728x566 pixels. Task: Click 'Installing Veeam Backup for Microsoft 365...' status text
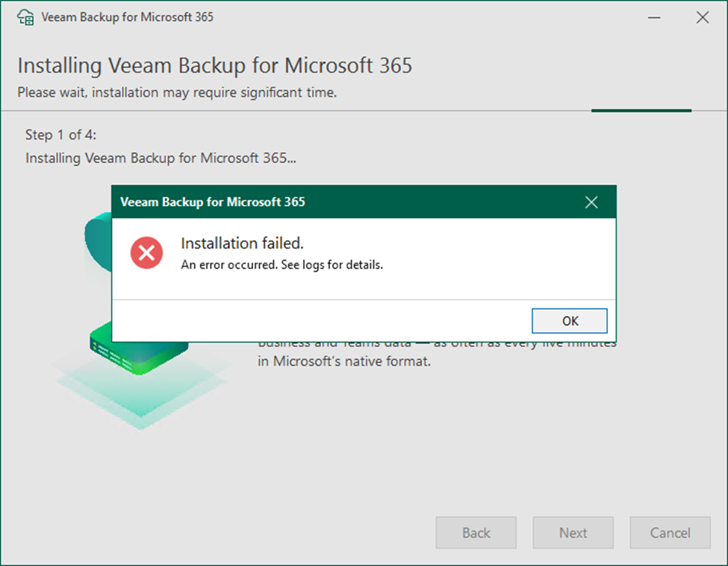coord(161,158)
